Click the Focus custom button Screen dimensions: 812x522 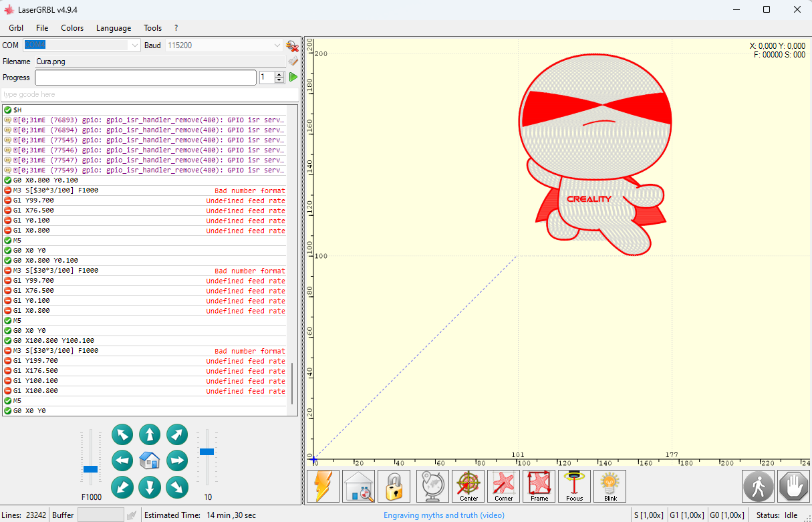click(575, 486)
